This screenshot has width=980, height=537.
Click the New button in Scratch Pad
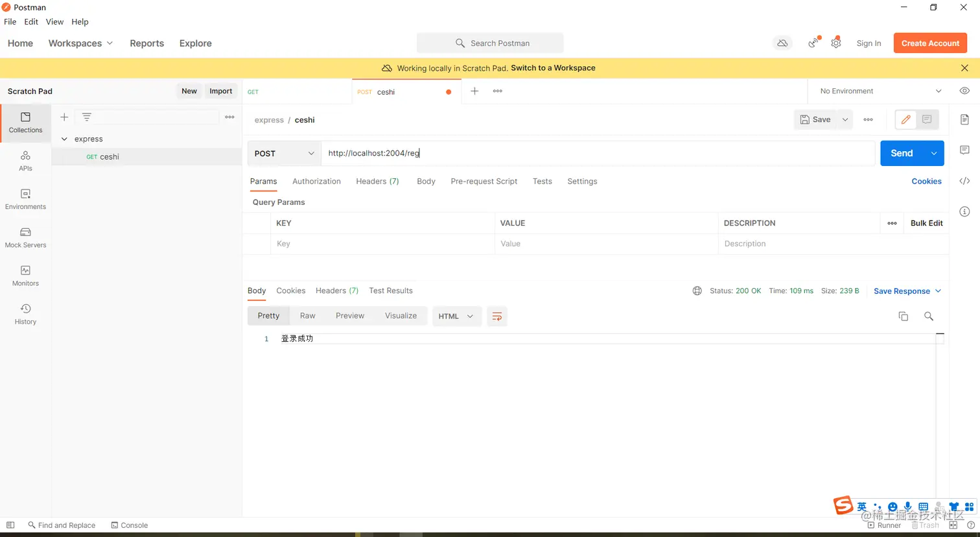point(189,91)
